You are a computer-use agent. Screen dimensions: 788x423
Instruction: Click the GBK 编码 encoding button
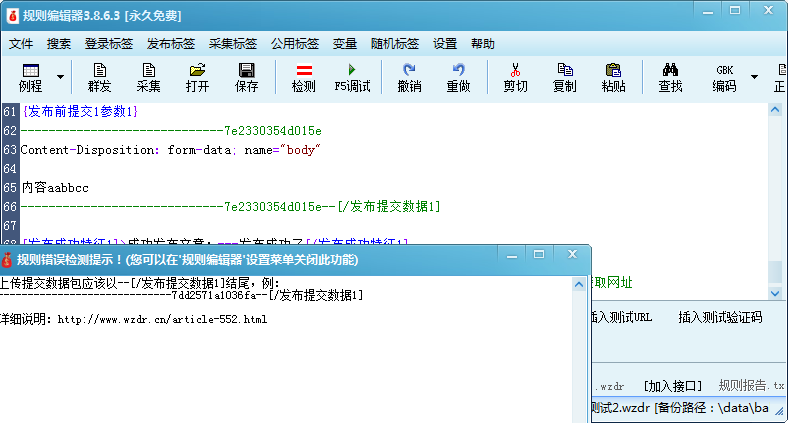724,77
